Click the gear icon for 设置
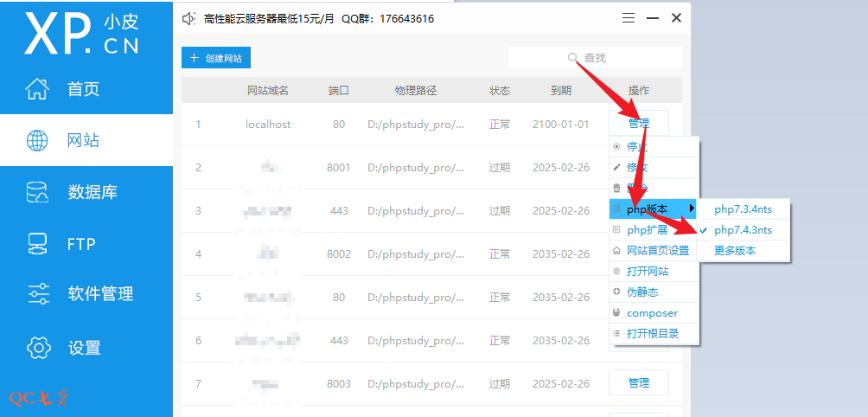 [x=38, y=348]
